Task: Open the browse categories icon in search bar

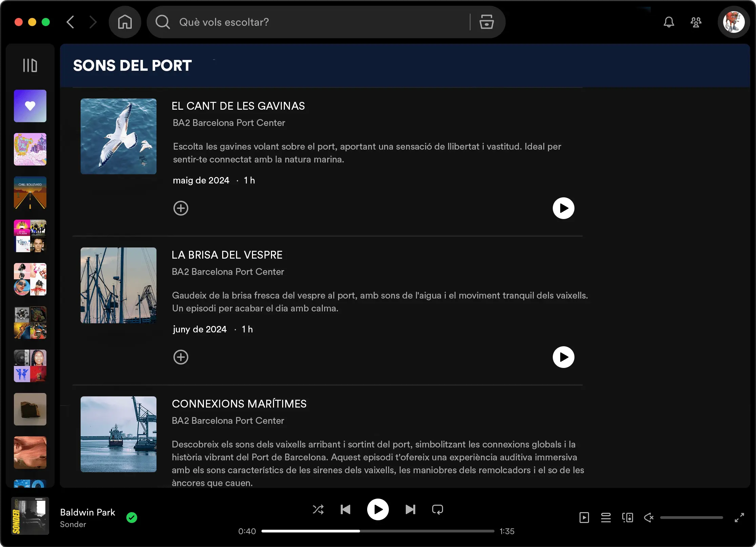Action: 487,22
